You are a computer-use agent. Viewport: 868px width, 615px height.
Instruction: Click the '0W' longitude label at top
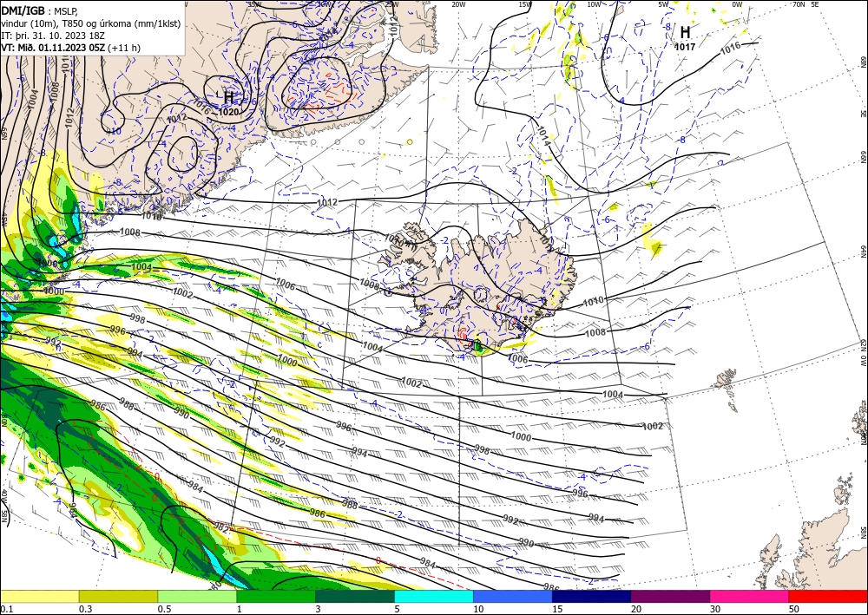pos(737,4)
